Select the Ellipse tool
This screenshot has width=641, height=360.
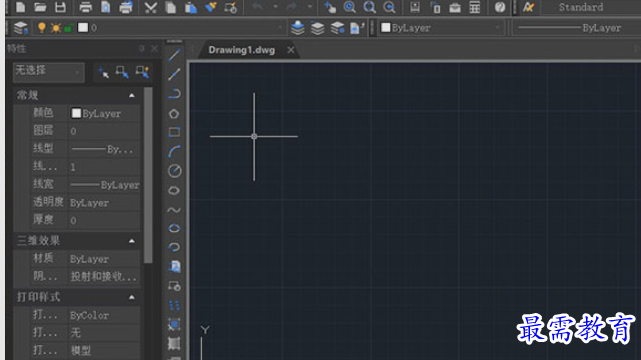174,228
